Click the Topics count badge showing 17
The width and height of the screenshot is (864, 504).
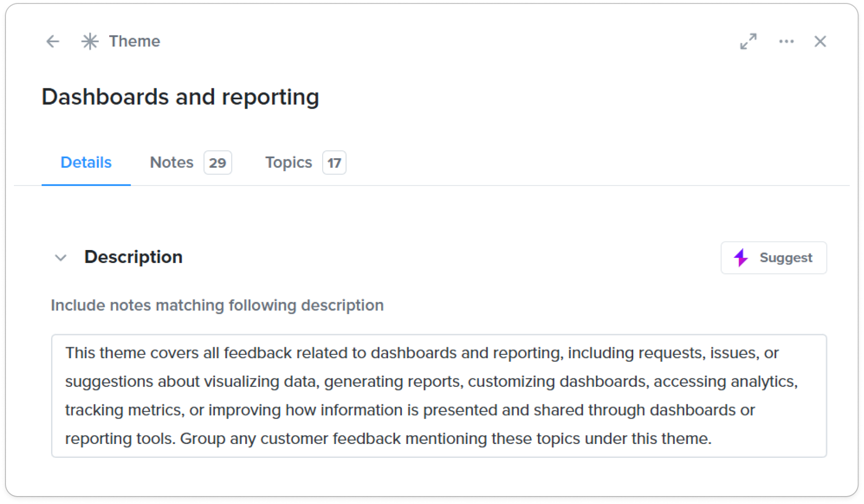click(334, 163)
